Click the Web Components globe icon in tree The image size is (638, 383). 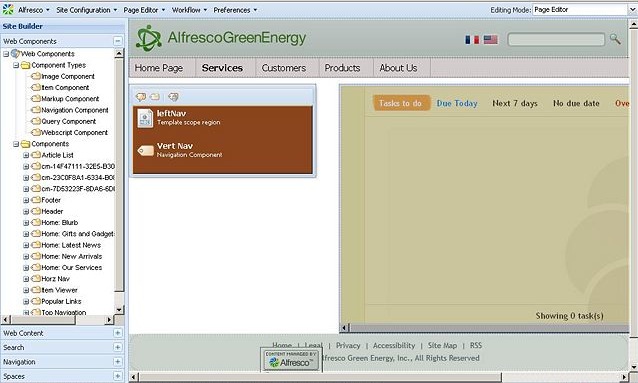click(x=15, y=53)
